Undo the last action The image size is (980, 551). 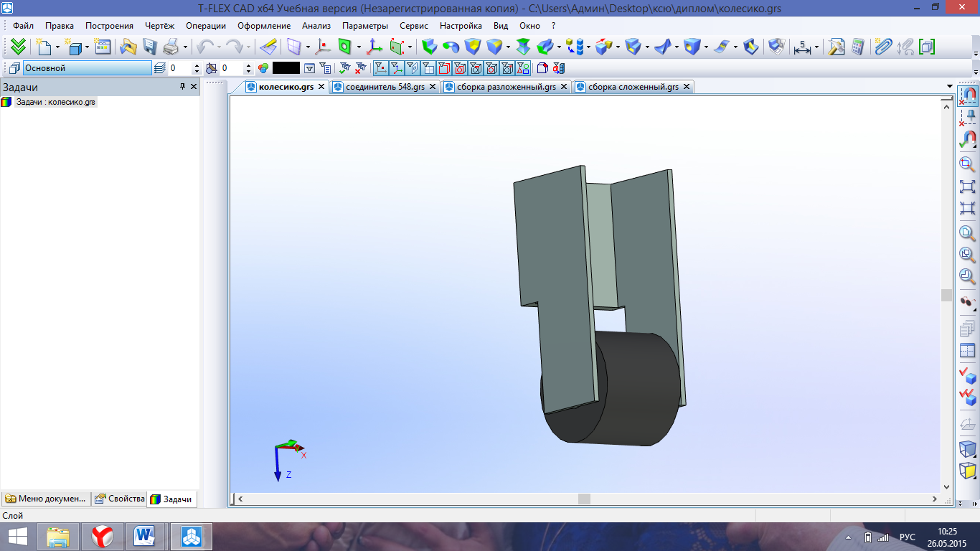coord(205,47)
